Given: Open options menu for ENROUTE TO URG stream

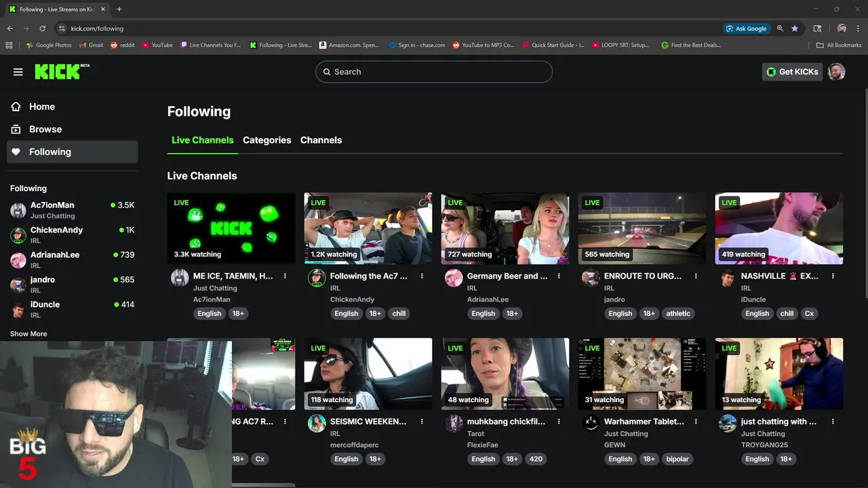Looking at the screenshot, I should click(696, 276).
